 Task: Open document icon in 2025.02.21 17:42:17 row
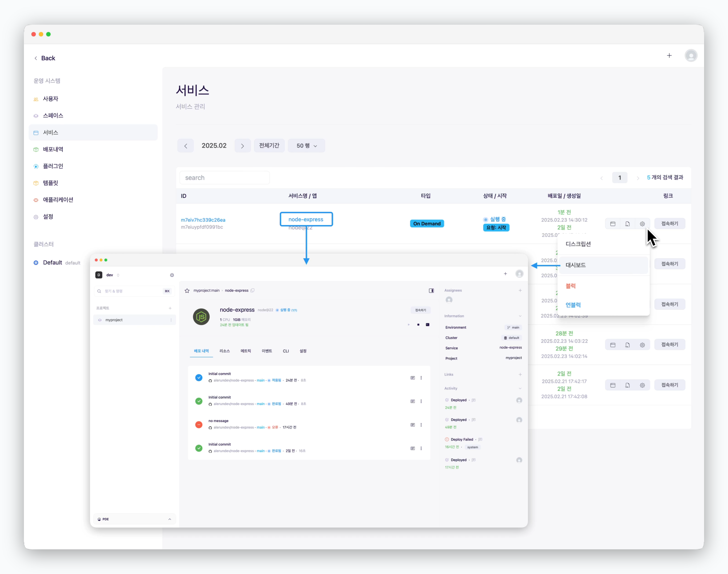pyautogui.click(x=627, y=385)
